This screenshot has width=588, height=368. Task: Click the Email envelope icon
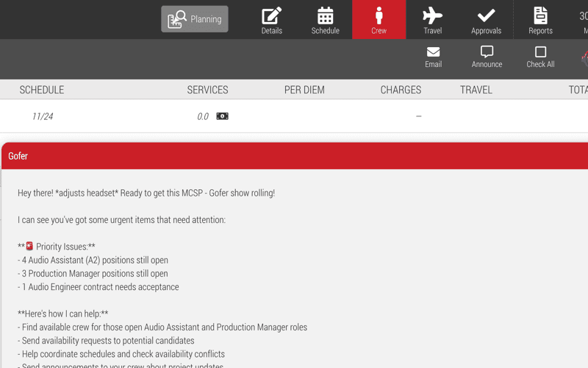tap(433, 52)
